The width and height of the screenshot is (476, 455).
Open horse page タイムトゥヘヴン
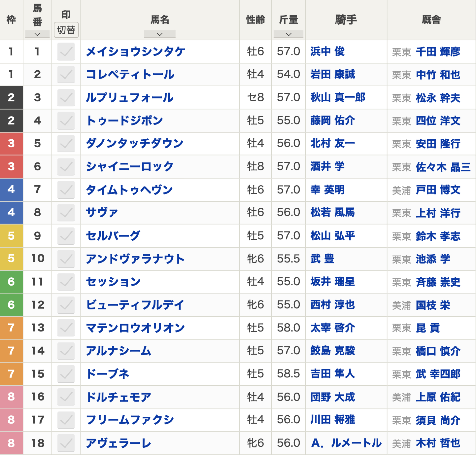coord(129,190)
